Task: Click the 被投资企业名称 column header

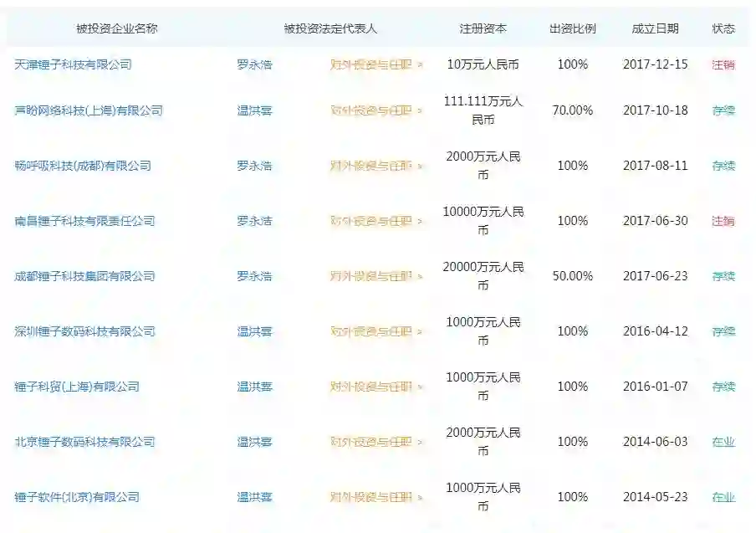Action: [117, 28]
